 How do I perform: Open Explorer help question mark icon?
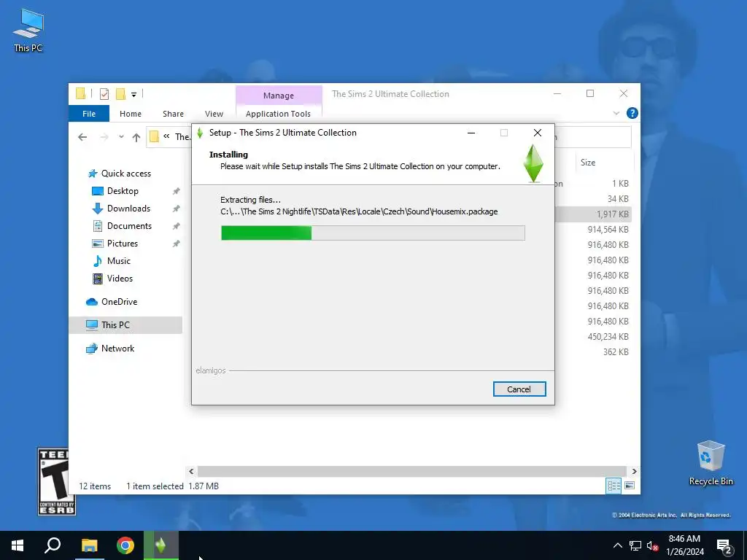pos(632,113)
